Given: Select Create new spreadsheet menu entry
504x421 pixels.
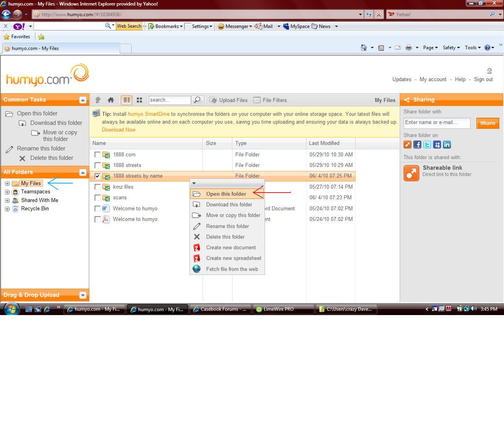Looking at the screenshot, I should tap(233, 258).
